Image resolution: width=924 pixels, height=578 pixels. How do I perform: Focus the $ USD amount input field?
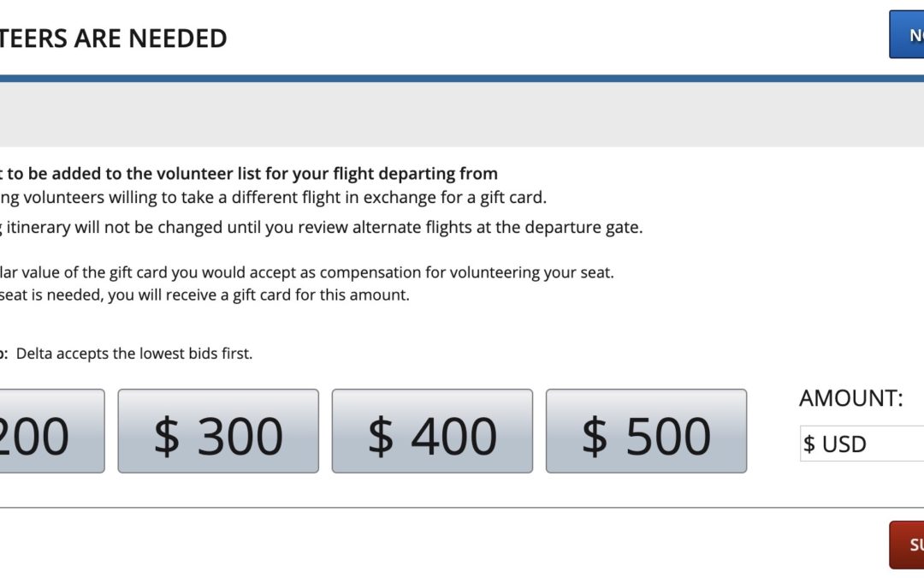tap(862, 444)
